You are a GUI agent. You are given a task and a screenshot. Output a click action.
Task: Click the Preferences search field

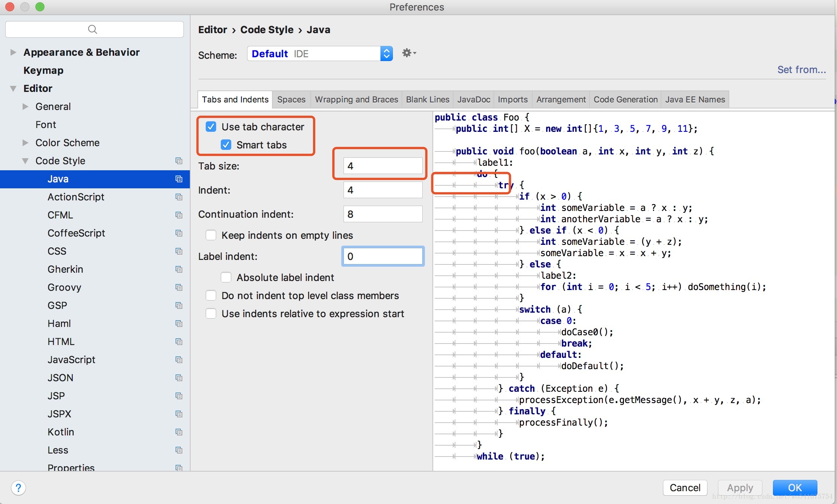(x=95, y=29)
